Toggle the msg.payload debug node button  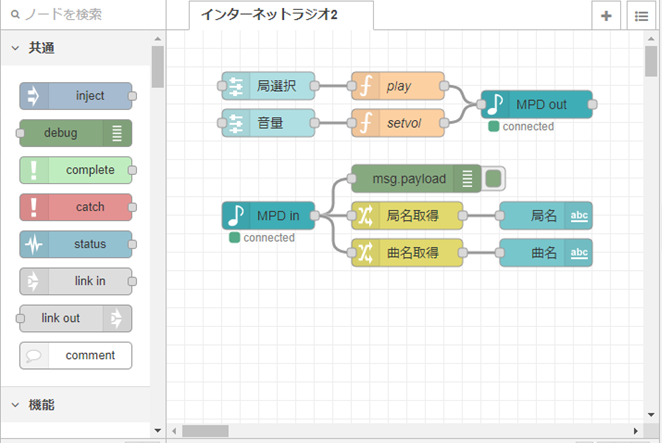click(493, 179)
